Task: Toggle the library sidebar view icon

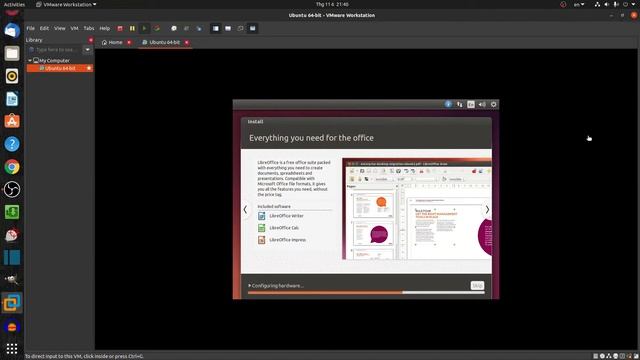Action: [x=216, y=29]
